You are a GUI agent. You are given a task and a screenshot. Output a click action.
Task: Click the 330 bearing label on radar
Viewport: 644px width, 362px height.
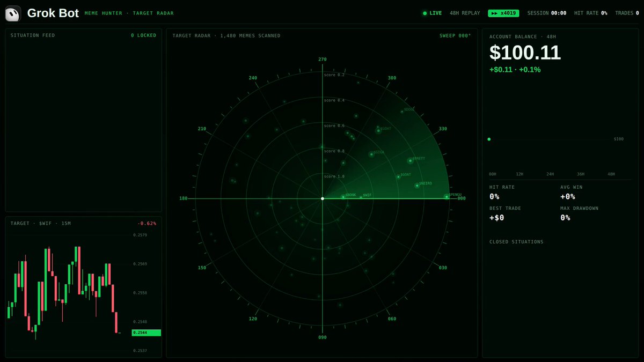click(x=443, y=129)
